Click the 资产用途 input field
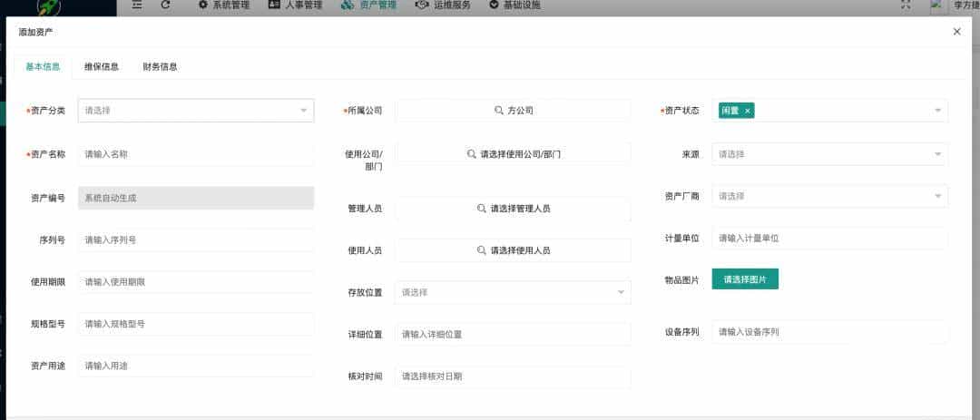980x420 pixels. click(x=196, y=366)
